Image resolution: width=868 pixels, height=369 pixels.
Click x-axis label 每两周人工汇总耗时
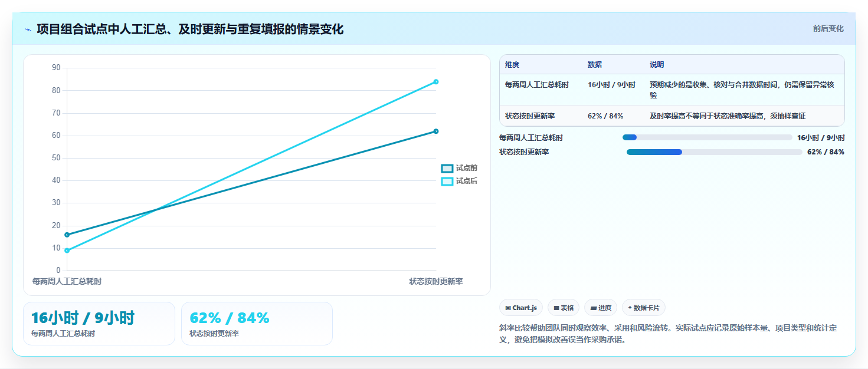point(67,281)
